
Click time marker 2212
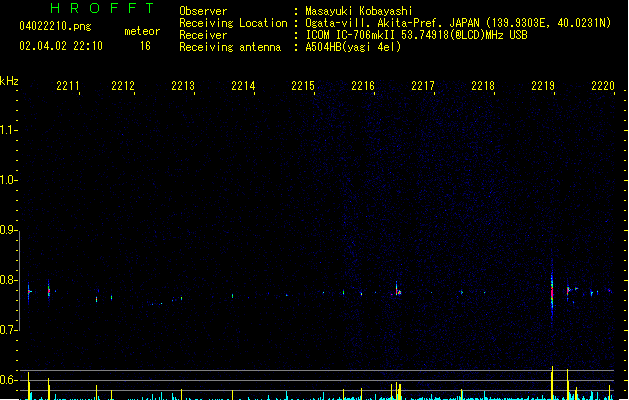click(123, 86)
